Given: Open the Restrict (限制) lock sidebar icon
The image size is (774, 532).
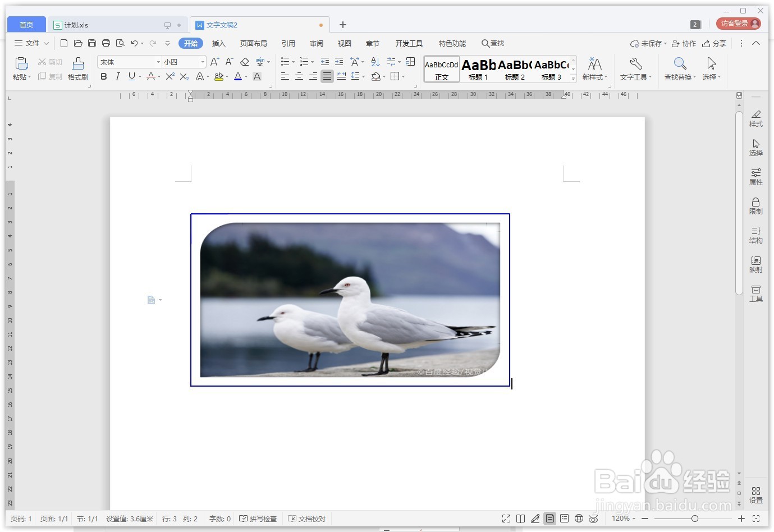Looking at the screenshot, I should tap(756, 206).
